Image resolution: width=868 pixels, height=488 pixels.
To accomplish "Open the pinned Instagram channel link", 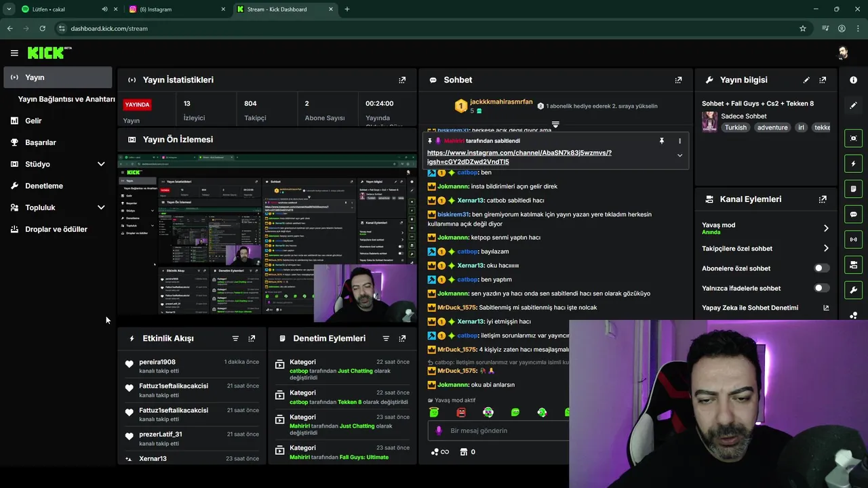I will coord(519,157).
